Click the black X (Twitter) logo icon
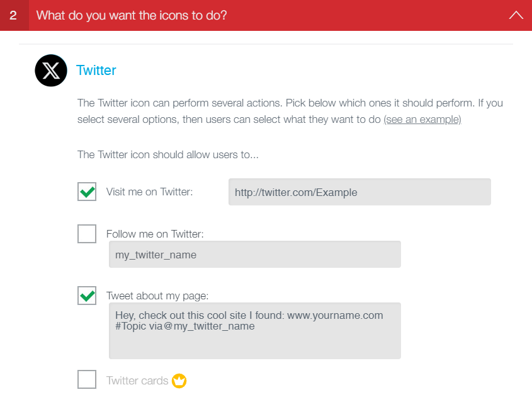The width and height of the screenshot is (532, 397). click(x=50, y=71)
